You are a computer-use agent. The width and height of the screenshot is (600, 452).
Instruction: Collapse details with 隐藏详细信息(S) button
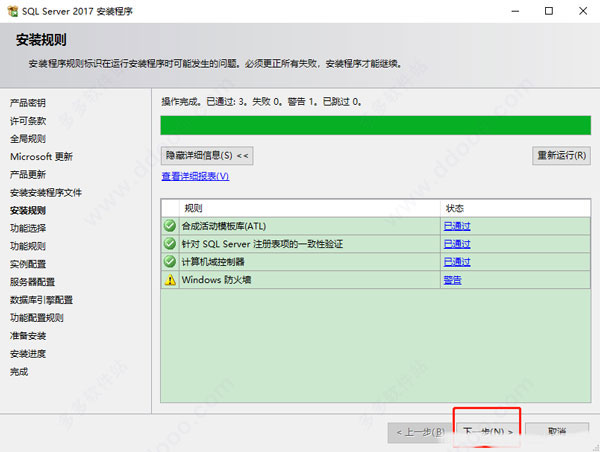pyautogui.click(x=207, y=156)
